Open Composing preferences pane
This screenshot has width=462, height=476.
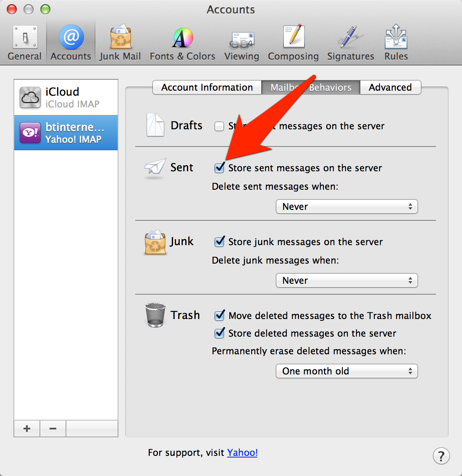pyautogui.click(x=294, y=43)
